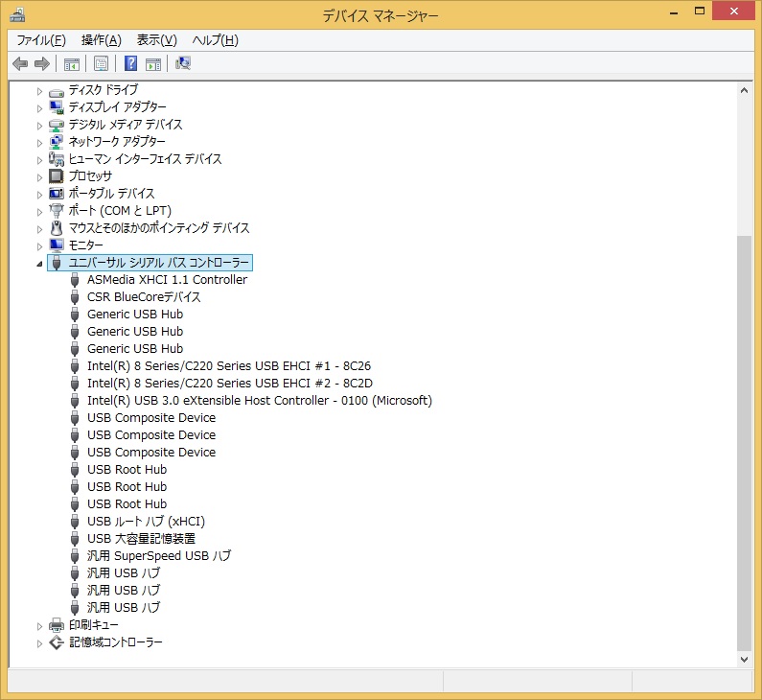Click the scrollbar down arrow
The height and width of the screenshot is (700, 762).
point(744,660)
